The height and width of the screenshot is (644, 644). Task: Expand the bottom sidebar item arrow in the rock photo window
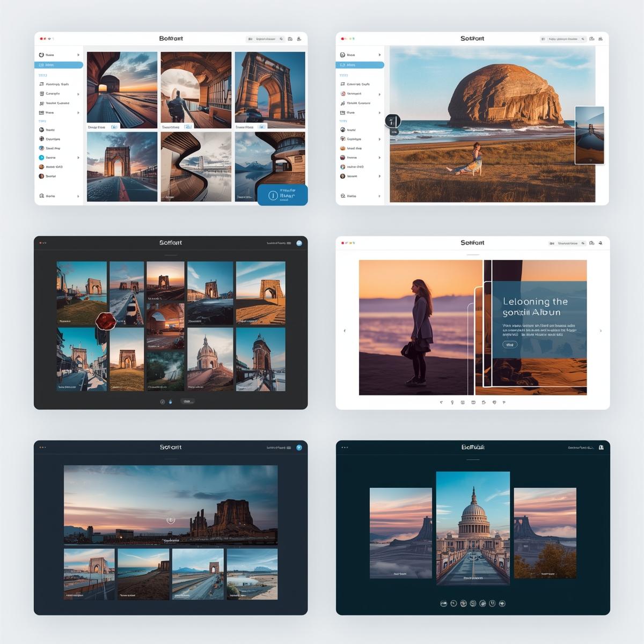(x=379, y=196)
